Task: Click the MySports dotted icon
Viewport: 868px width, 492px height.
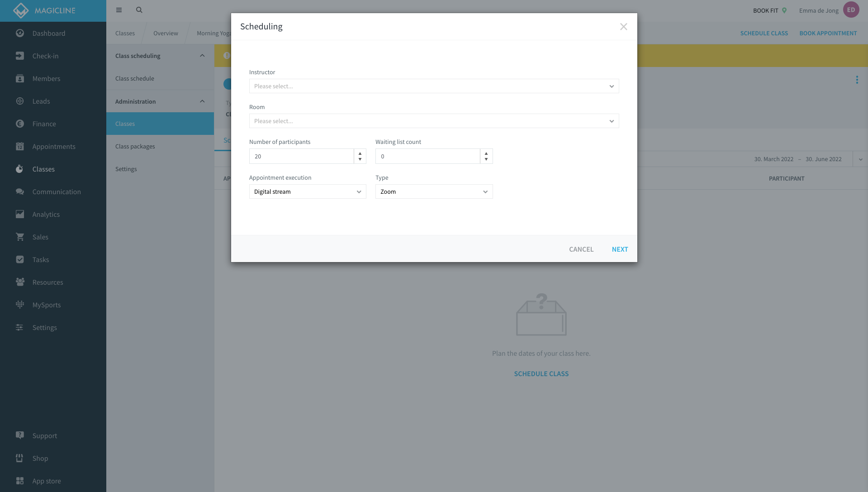Action: pyautogui.click(x=20, y=305)
